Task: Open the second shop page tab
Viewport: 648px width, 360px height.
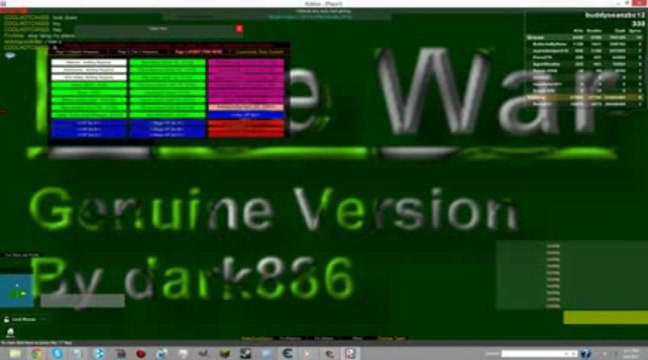Action: coord(138,52)
